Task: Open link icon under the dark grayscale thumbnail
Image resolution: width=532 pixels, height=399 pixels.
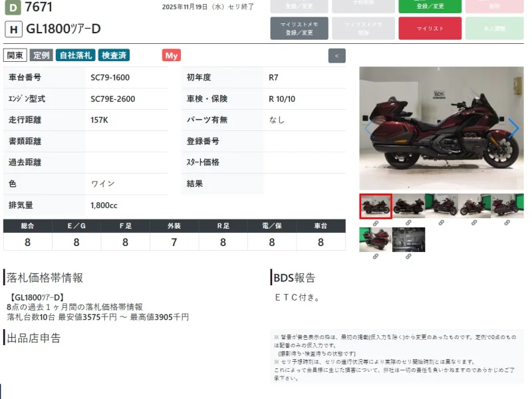Action: tap(408, 256)
